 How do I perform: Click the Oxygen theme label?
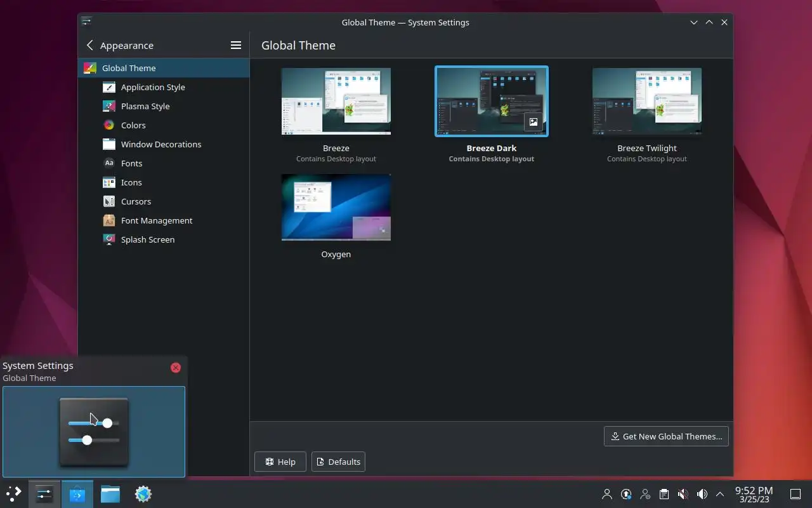(x=336, y=254)
